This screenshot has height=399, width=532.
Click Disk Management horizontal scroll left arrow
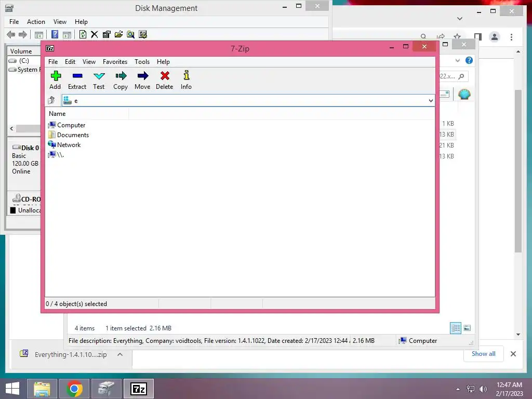(x=12, y=129)
